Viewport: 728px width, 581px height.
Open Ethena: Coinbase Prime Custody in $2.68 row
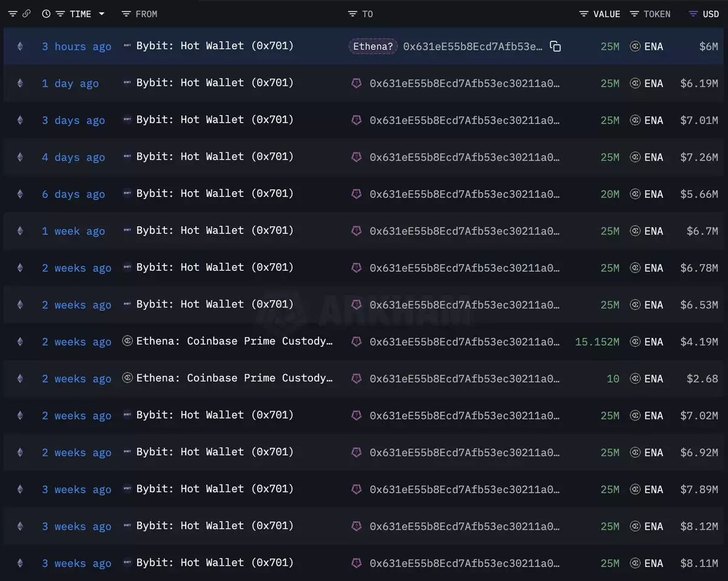[234, 378]
